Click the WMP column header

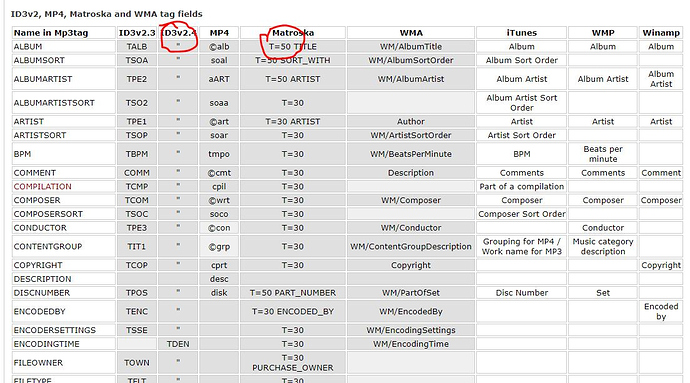tap(603, 33)
